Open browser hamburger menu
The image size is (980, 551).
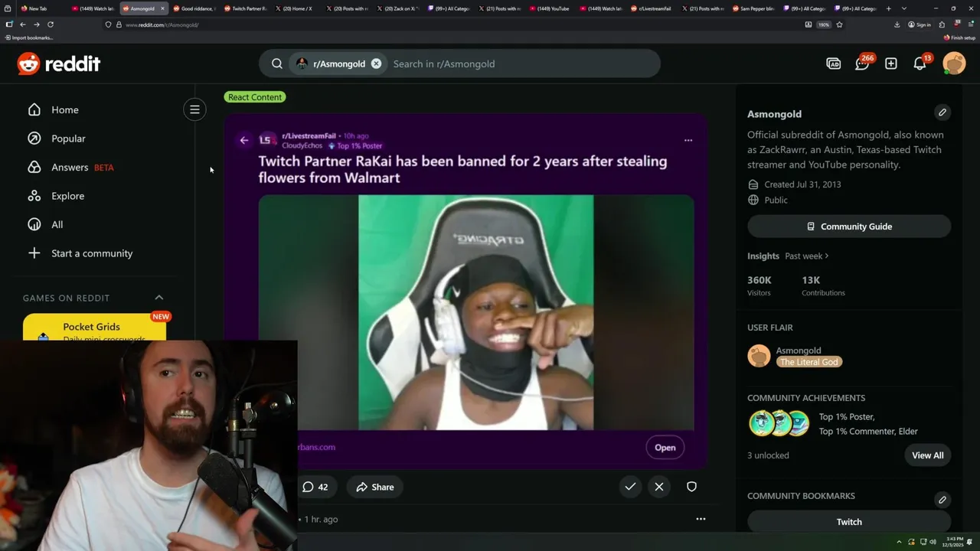click(x=971, y=24)
